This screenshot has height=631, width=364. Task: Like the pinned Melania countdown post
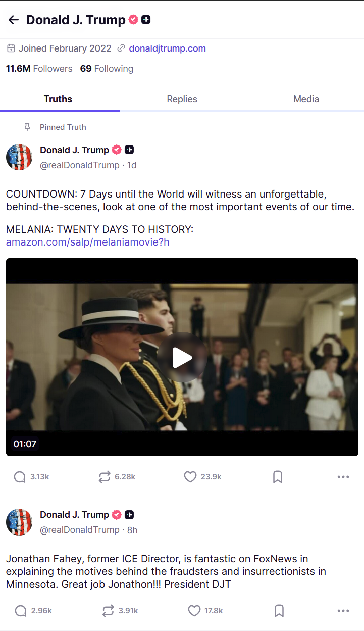(x=190, y=477)
